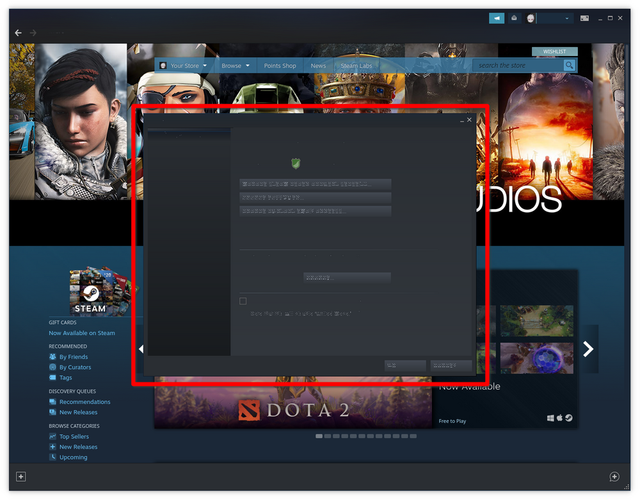This screenshot has width=640, height=500.
Task: Open the Your Store menu
Action: [x=184, y=66]
